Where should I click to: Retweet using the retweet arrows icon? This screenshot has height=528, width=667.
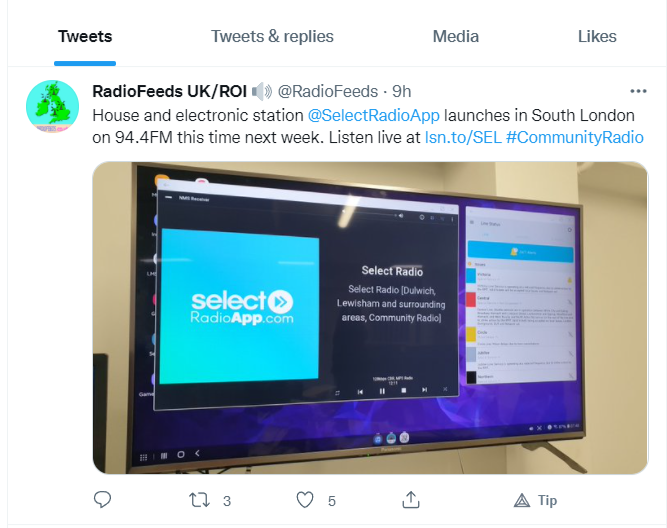(199, 500)
